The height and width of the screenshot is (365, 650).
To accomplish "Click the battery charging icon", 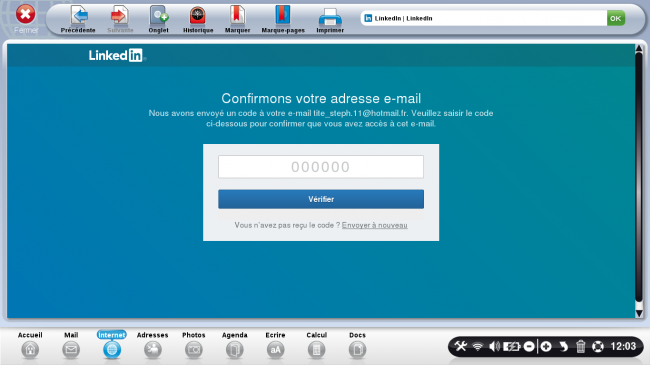I will click(x=511, y=346).
